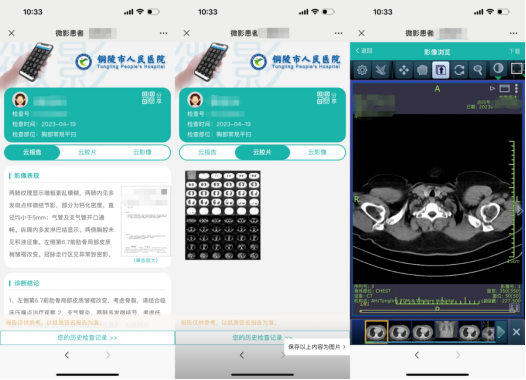
Task: Click the hospital logo in the left screen
Action: [120, 62]
